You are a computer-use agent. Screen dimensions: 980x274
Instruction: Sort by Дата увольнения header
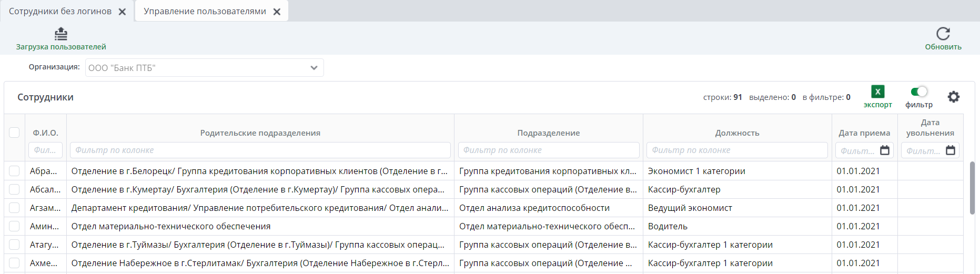(x=930, y=128)
